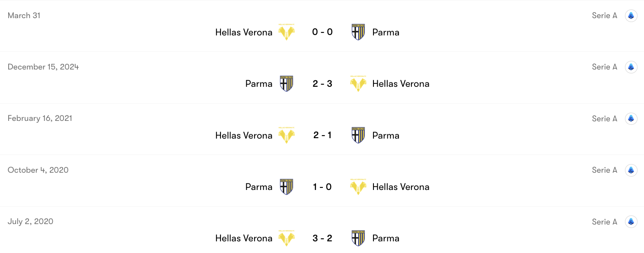Click the Parma team name in the 2-3 match

click(258, 83)
